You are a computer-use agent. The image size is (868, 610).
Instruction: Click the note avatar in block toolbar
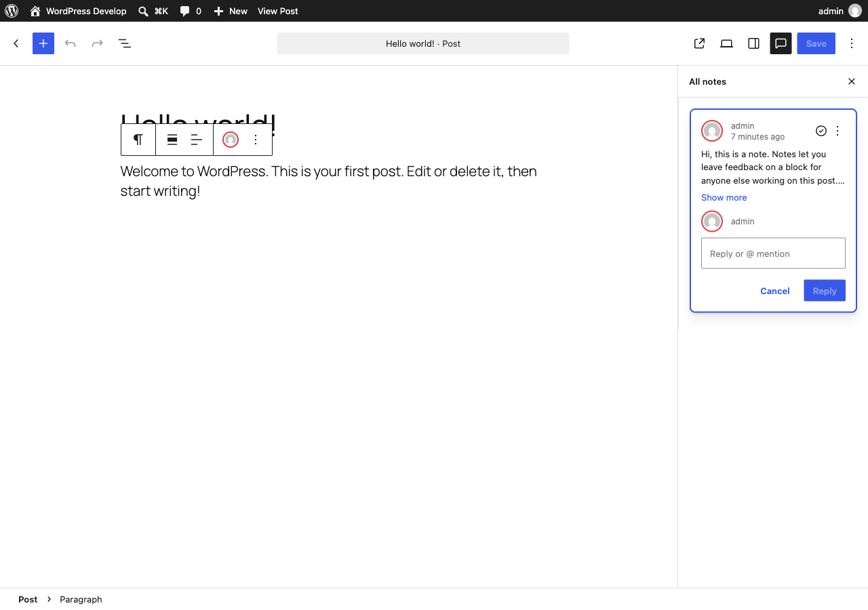click(231, 140)
